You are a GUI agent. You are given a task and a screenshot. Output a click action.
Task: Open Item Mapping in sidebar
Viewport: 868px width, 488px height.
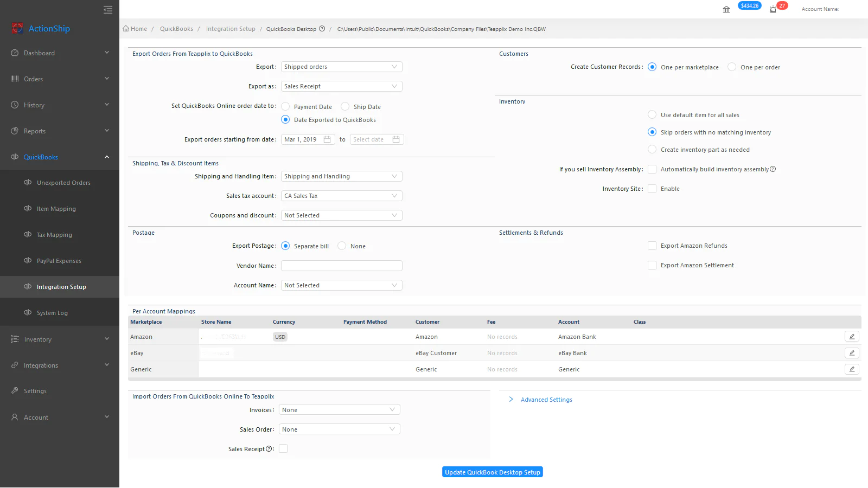56,209
